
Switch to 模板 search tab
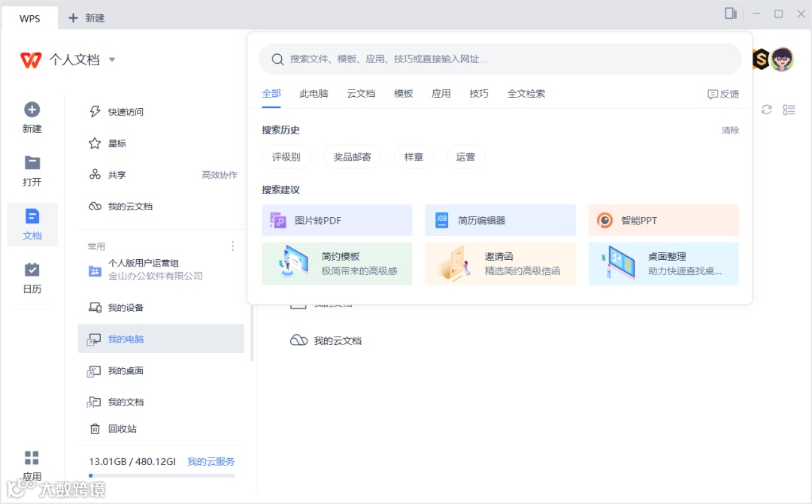pyautogui.click(x=404, y=94)
